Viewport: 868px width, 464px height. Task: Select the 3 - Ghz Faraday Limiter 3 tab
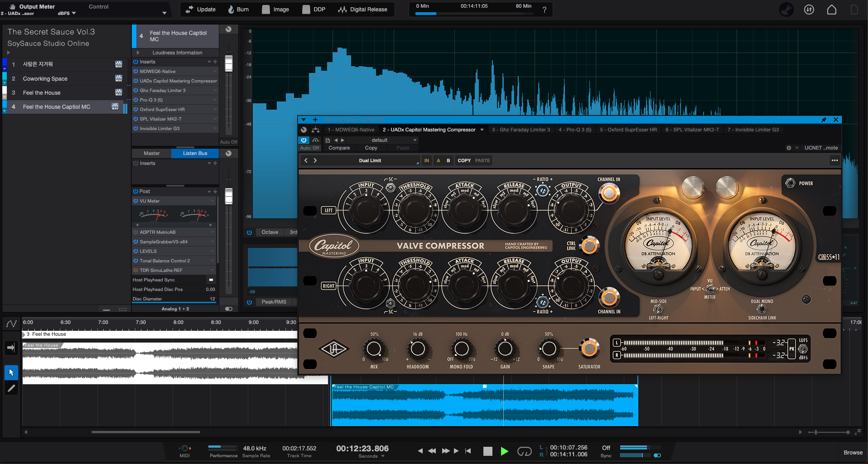click(521, 130)
